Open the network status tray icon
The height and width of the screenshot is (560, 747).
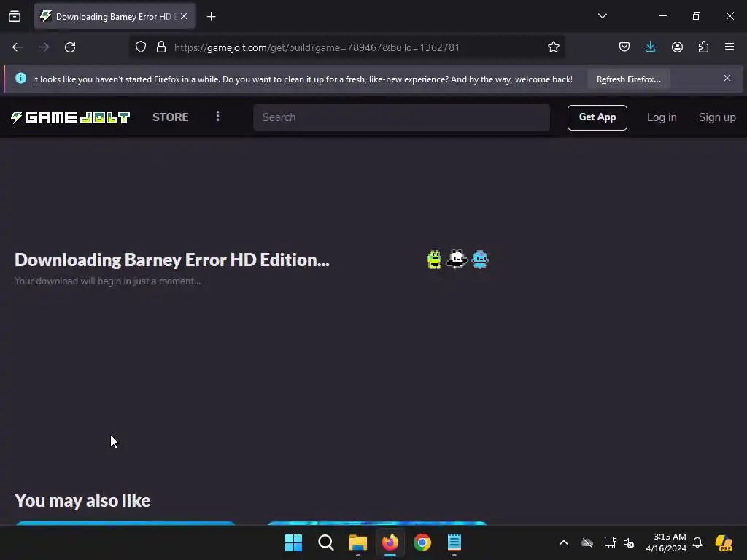click(610, 542)
